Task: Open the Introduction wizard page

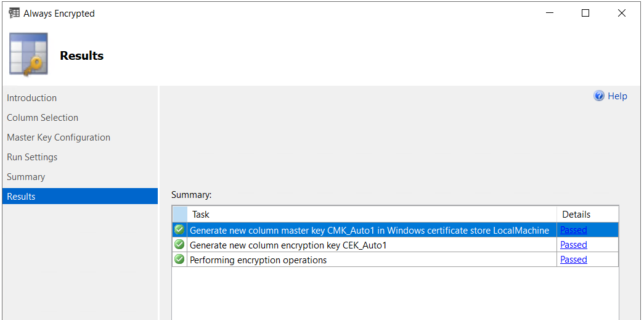Action: [x=32, y=98]
